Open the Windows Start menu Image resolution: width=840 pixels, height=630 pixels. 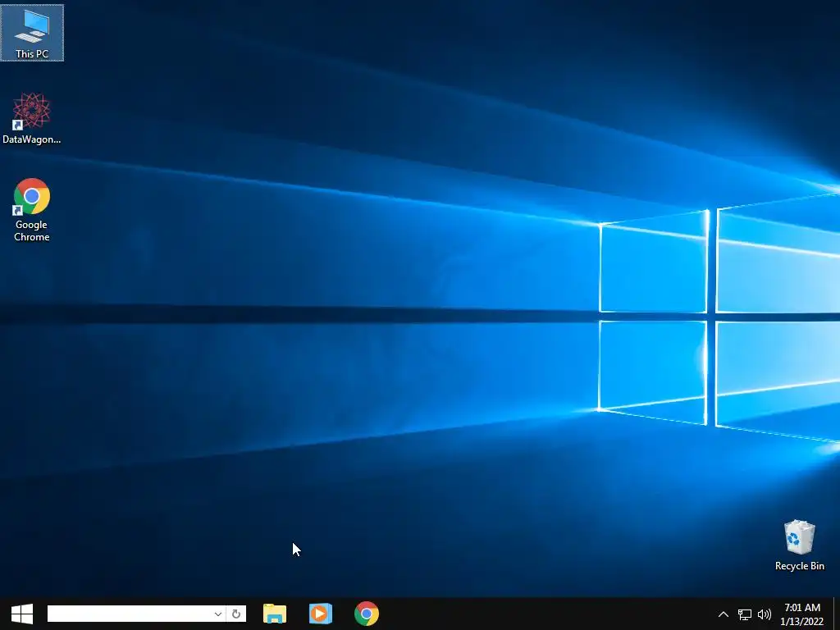(22, 614)
